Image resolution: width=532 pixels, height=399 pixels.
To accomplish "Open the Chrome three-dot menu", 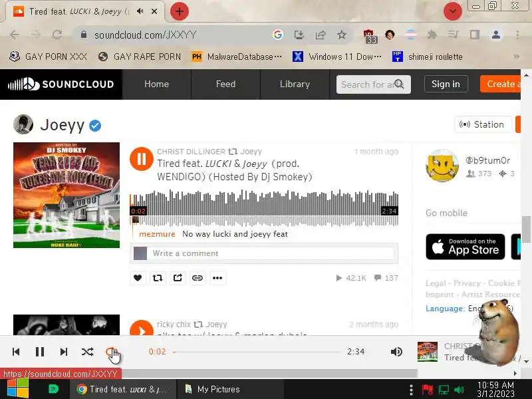I will pos(517,35).
